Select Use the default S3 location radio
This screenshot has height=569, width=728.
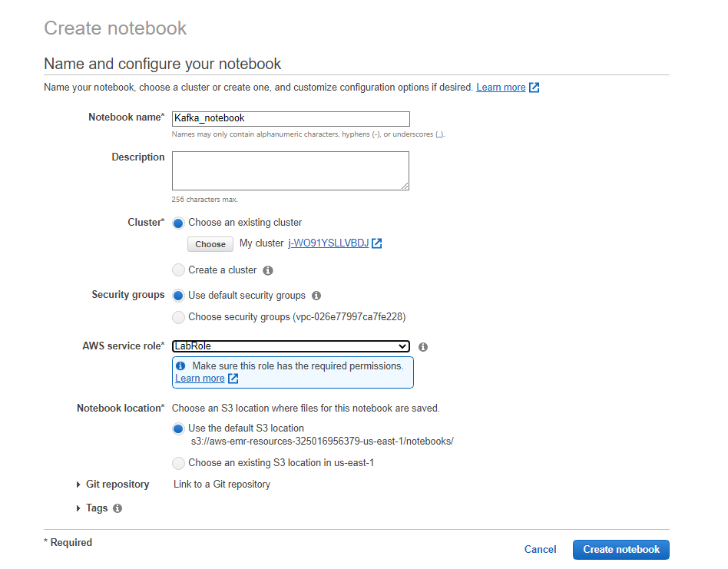[178, 428]
